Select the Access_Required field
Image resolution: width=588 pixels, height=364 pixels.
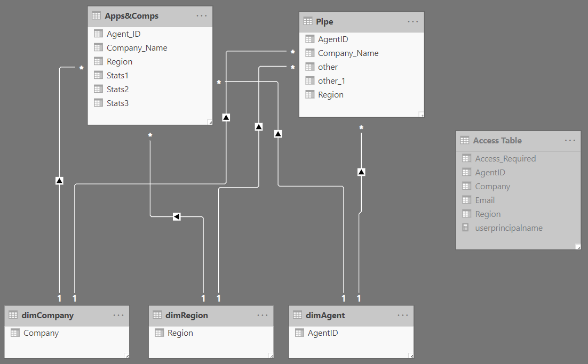point(518,159)
